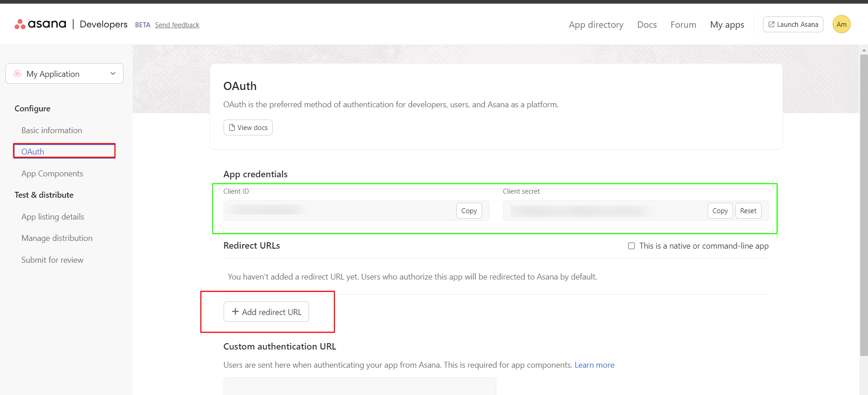The width and height of the screenshot is (868, 395).
Task: Copy the Client secret
Action: (x=719, y=211)
